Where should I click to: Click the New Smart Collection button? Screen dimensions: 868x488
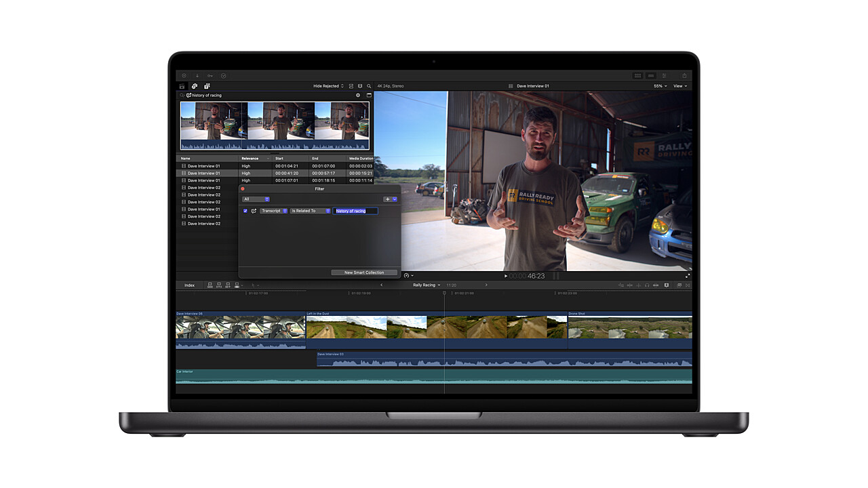click(x=364, y=272)
